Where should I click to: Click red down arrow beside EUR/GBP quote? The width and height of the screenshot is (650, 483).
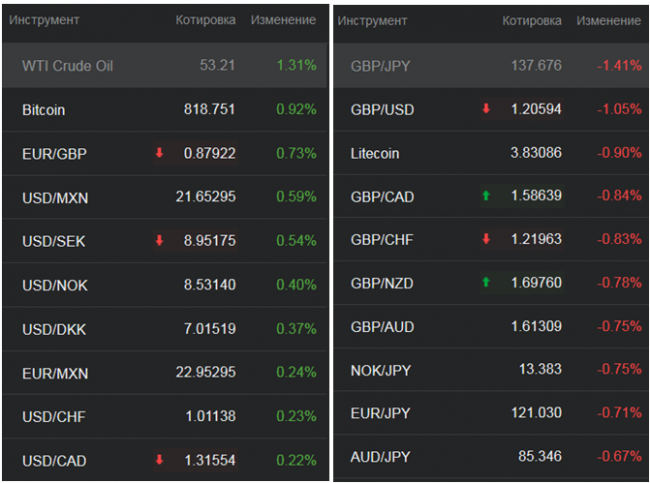pos(159,153)
